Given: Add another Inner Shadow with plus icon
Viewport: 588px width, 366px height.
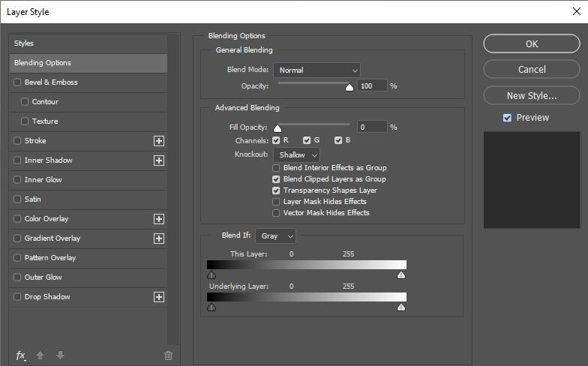Looking at the screenshot, I should 159,160.
